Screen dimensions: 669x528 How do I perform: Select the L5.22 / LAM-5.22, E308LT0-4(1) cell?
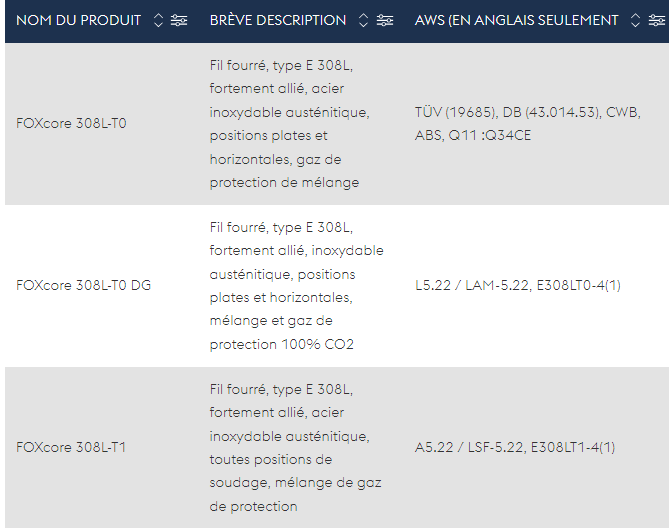tap(517, 285)
